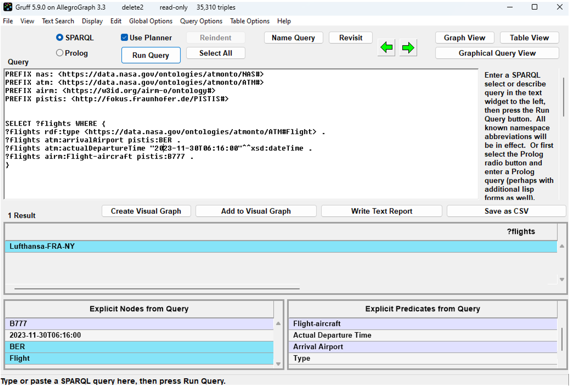Click the help text panel scrollbar
The width and height of the screenshot is (570, 392).
click(x=563, y=97)
